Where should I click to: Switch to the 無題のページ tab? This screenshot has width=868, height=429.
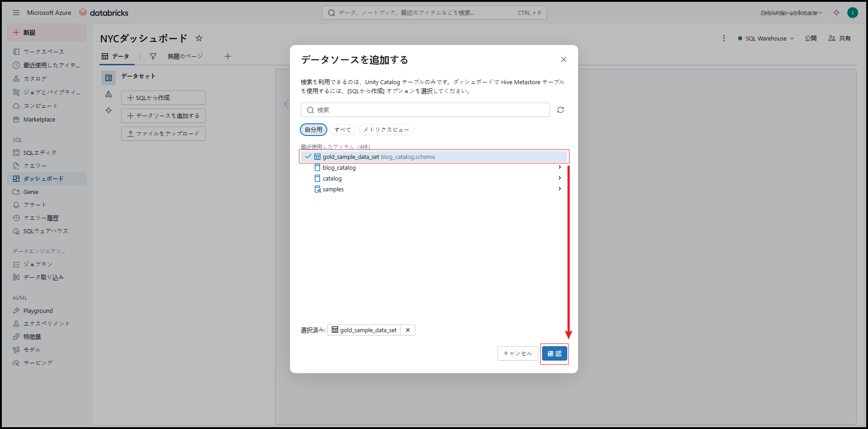pos(185,56)
